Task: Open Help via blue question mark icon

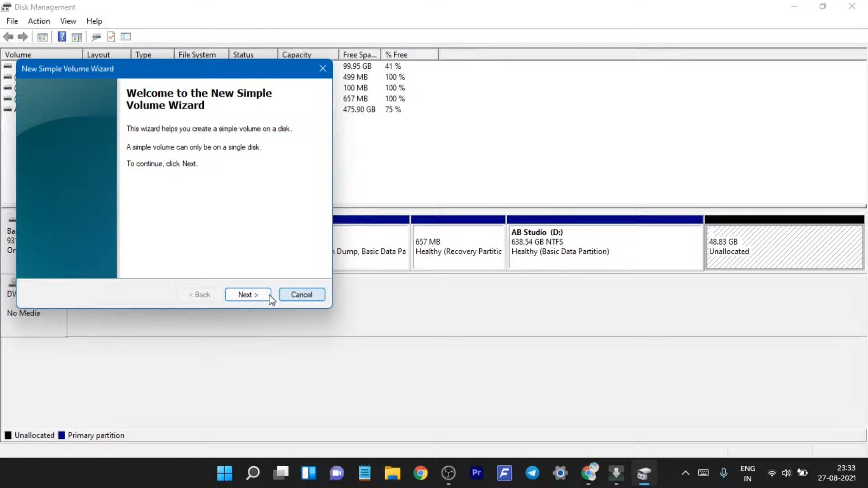Action: pyautogui.click(x=62, y=37)
